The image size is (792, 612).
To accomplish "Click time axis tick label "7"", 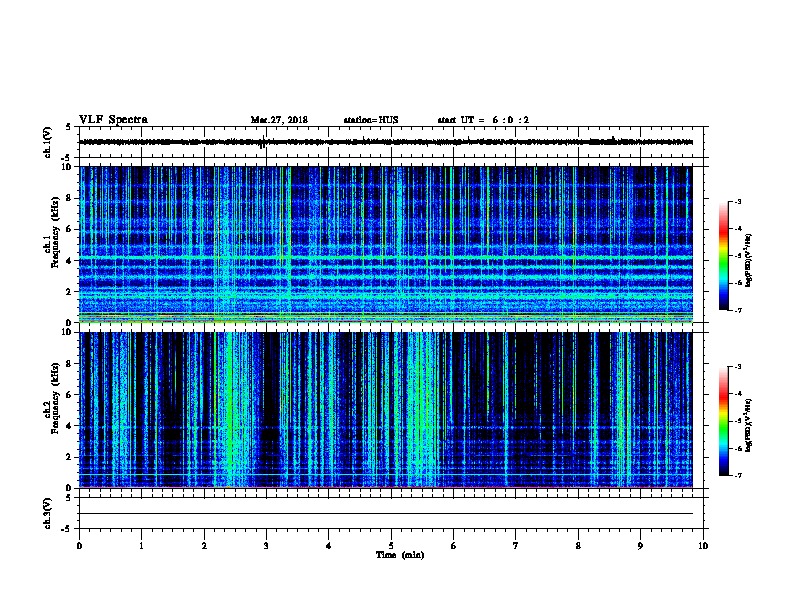I will (515, 546).
